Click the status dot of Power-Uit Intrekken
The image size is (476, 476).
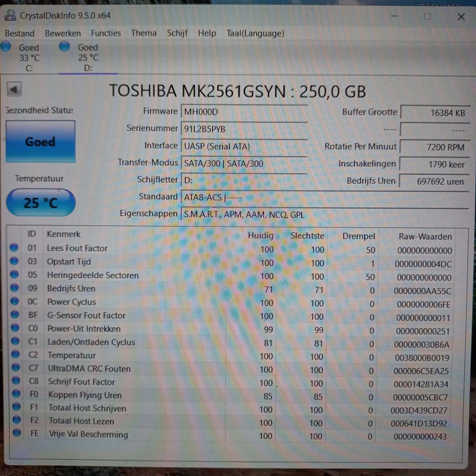point(15,328)
